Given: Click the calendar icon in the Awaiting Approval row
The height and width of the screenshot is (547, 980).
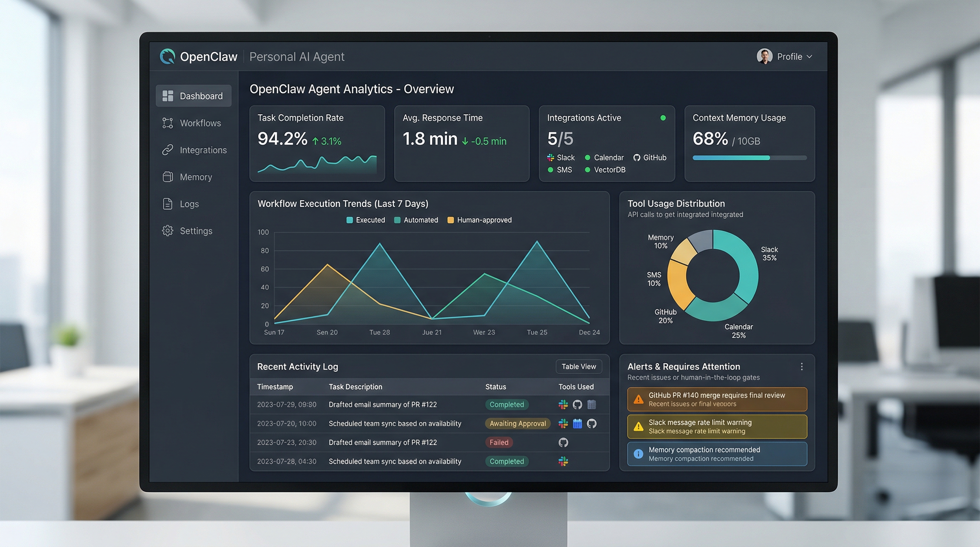Looking at the screenshot, I should tap(578, 423).
